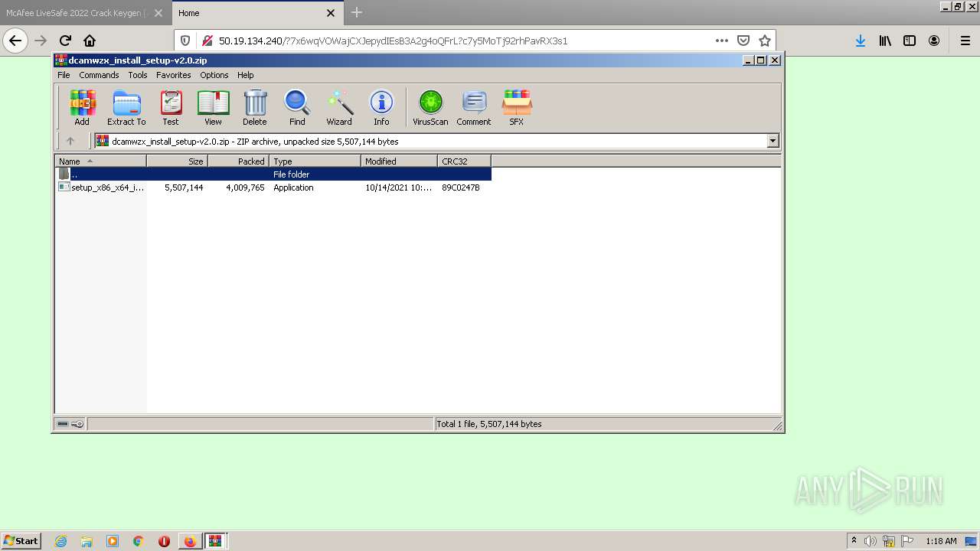Open Opera from the taskbar
Viewport: 980px width, 551px height.
point(164,541)
